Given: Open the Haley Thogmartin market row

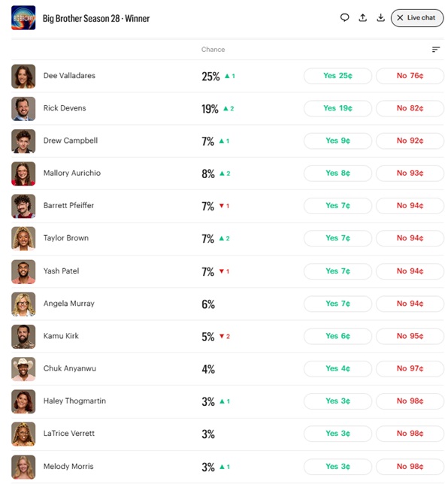Looking at the screenshot, I should click(x=228, y=401).
